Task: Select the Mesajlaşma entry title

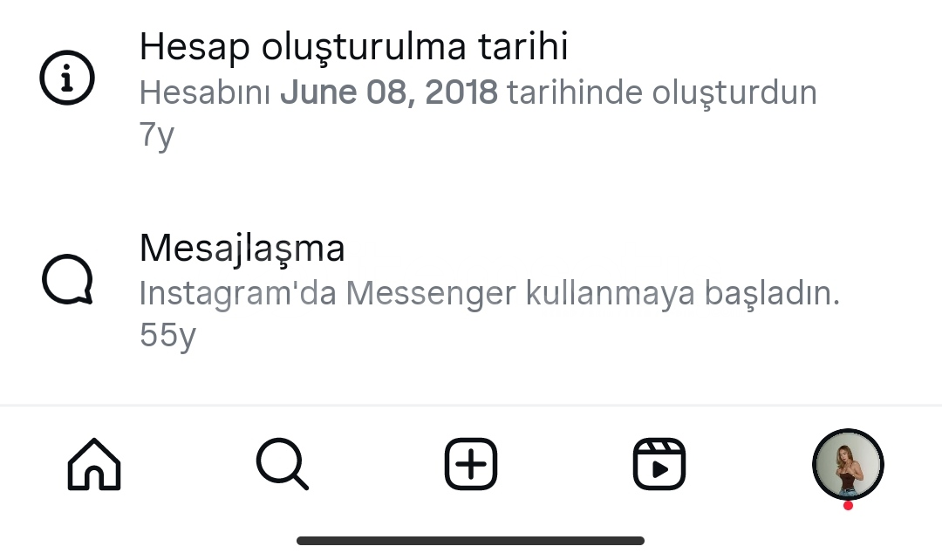Action: tap(242, 248)
